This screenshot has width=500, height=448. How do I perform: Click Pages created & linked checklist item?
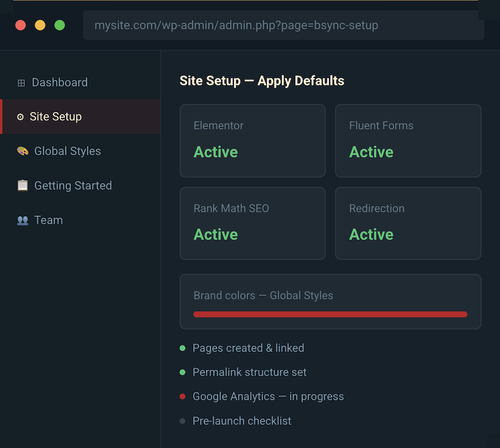248,348
